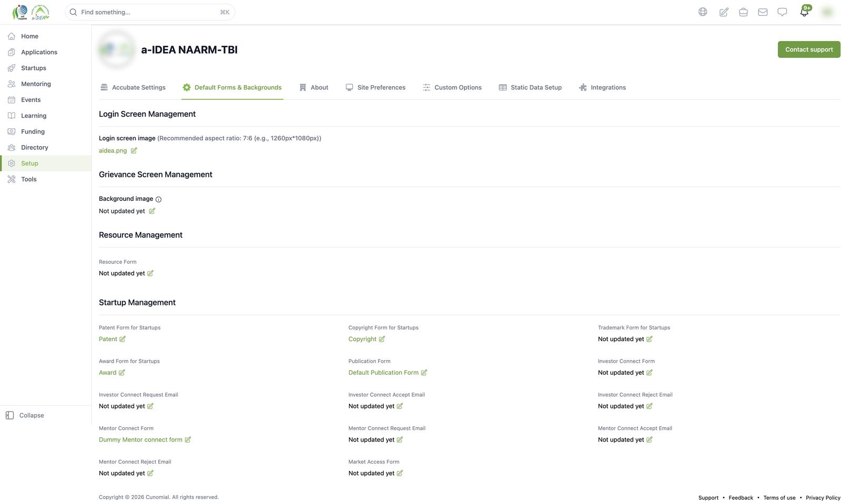841x504 pixels.
Task: Open the notifications bell with 9+ badge
Action: [805, 11]
